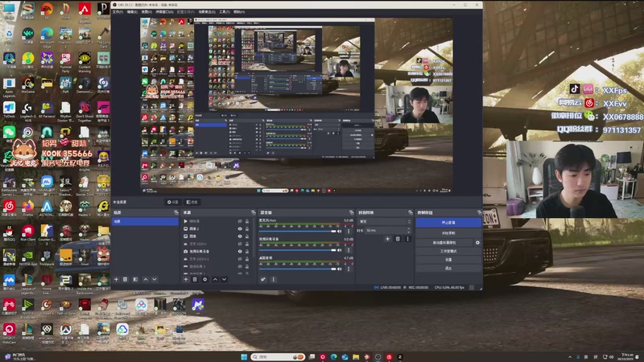The width and height of the screenshot is (644, 362).
Task: Delete selected source using Sources trash icon
Action: [195, 279]
